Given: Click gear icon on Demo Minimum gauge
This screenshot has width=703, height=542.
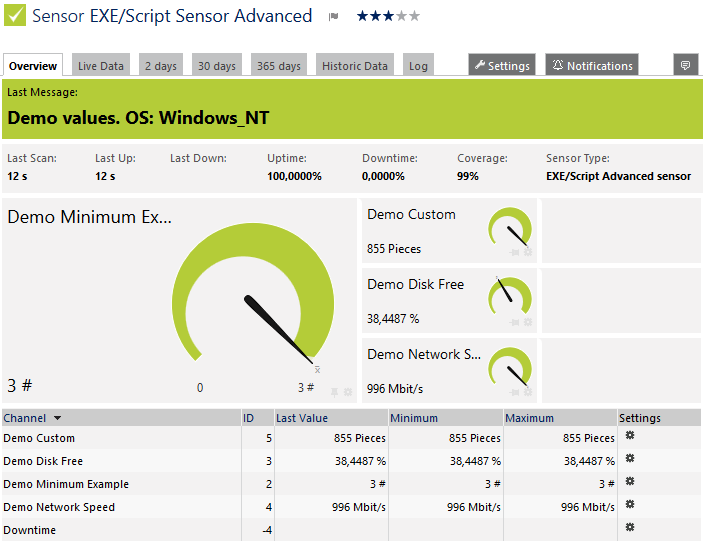Looking at the screenshot, I should point(348,392).
